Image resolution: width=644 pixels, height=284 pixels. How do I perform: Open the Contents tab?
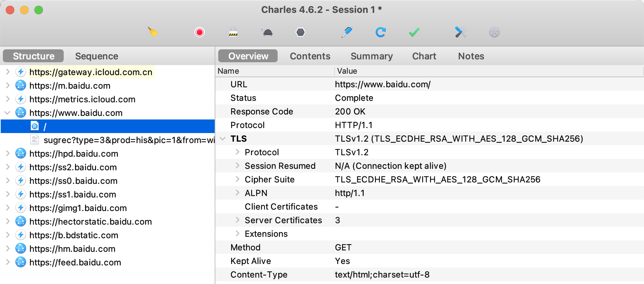310,56
